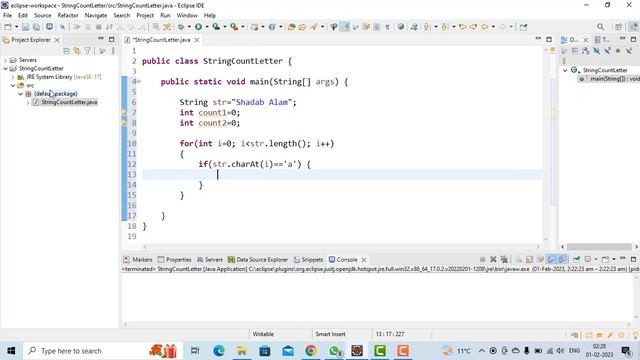Click Remove Launch X in Console toolbar

[493, 260]
